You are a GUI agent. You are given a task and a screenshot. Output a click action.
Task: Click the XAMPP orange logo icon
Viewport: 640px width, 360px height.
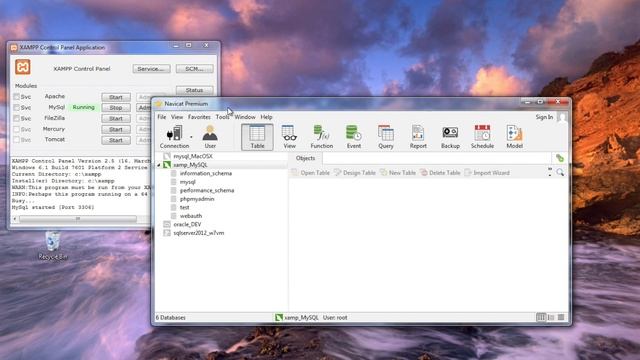(23, 67)
